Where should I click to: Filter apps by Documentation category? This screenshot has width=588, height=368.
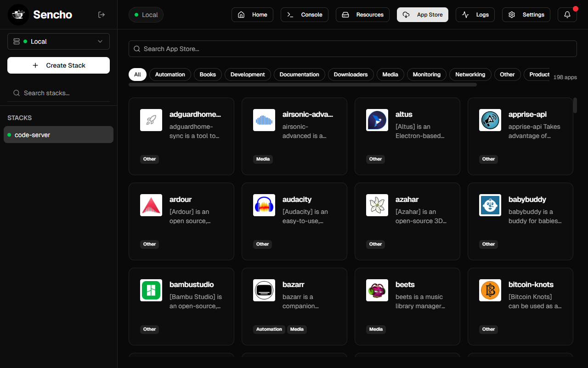click(x=299, y=75)
